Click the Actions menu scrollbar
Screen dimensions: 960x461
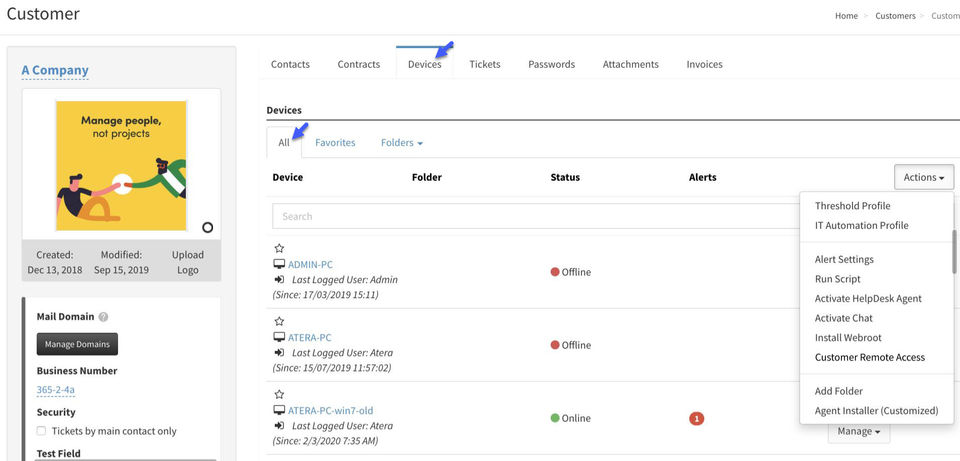click(953, 252)
